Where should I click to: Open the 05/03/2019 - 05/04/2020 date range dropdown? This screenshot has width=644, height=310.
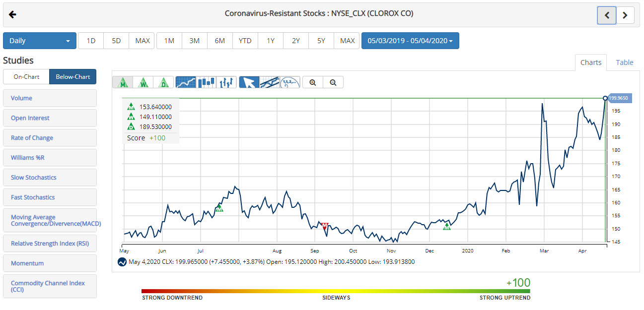point(410,41)
